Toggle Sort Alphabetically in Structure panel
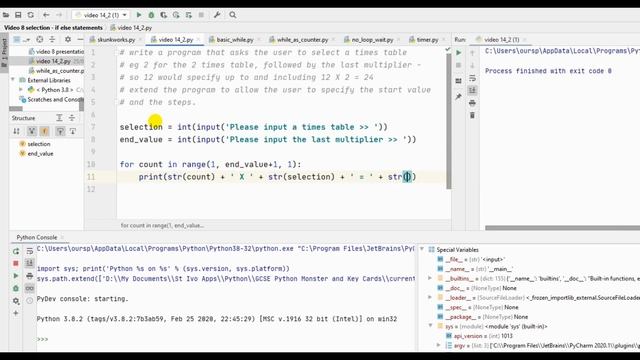 (x=16, y=131)
